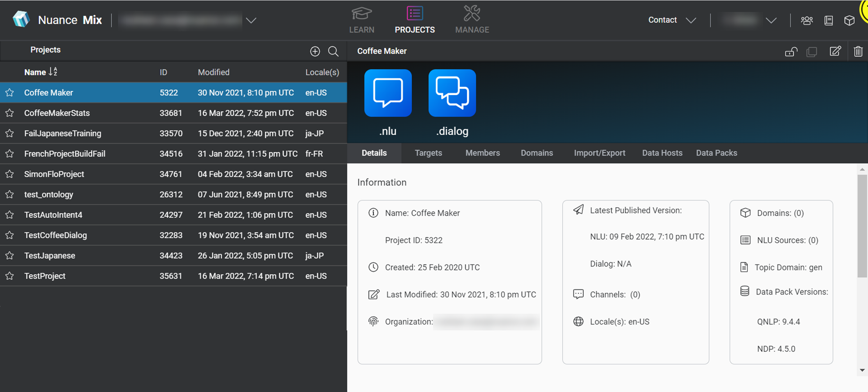Viewport: 868px width, 392px height.
Task: Click the cube package icon in header
Action: point(849,21)
